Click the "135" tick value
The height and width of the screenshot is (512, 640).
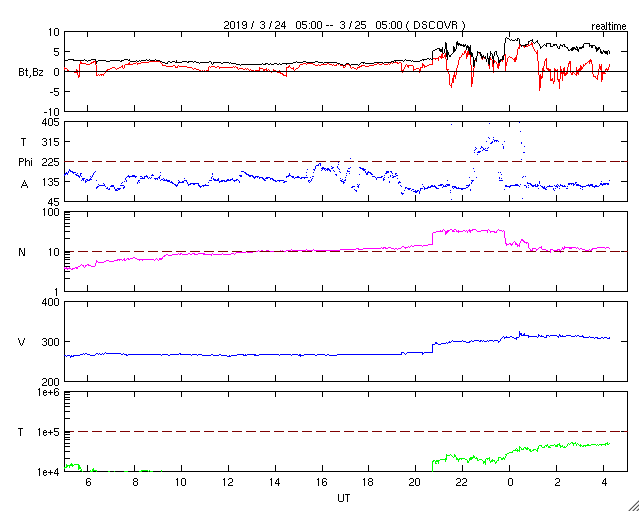(x=51, y=182)
